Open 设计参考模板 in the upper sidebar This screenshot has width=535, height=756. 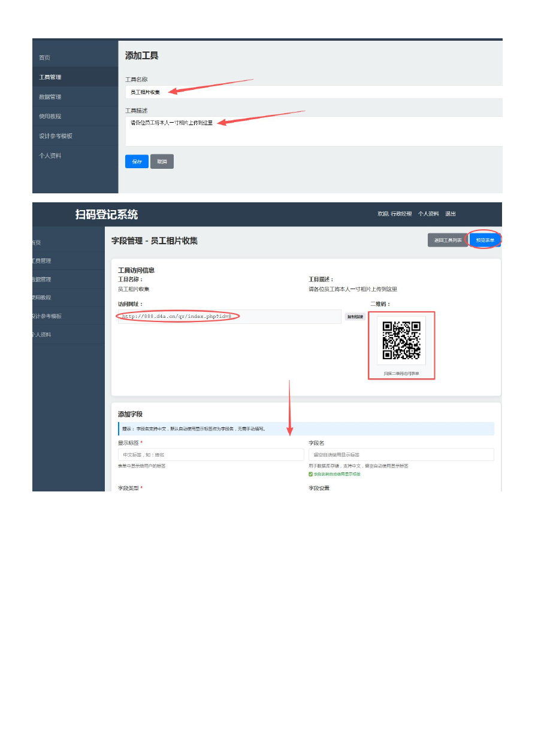tap(56, 136)
